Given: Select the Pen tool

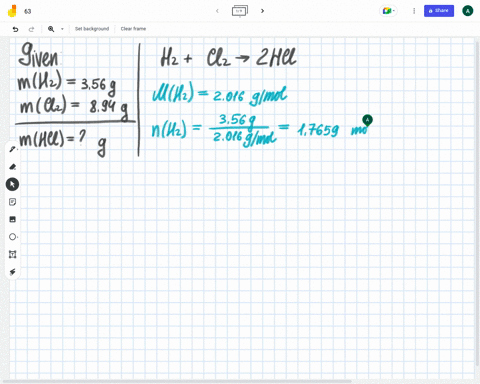Looking at the screenshot, I should point(12,149).
